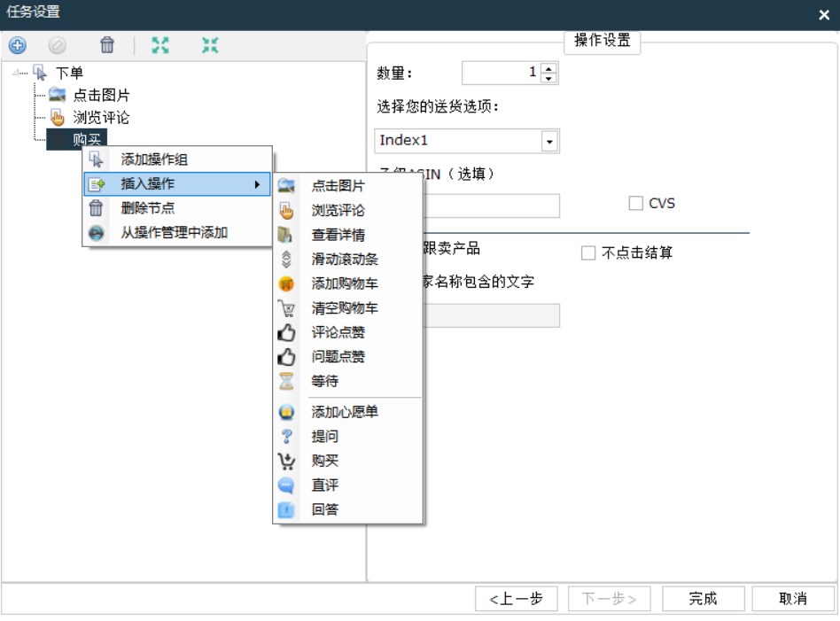Click the scroll arrows icon next to 滑动滚动条
840x621 pixels.
pyautogui.click(x=286, y=260)
